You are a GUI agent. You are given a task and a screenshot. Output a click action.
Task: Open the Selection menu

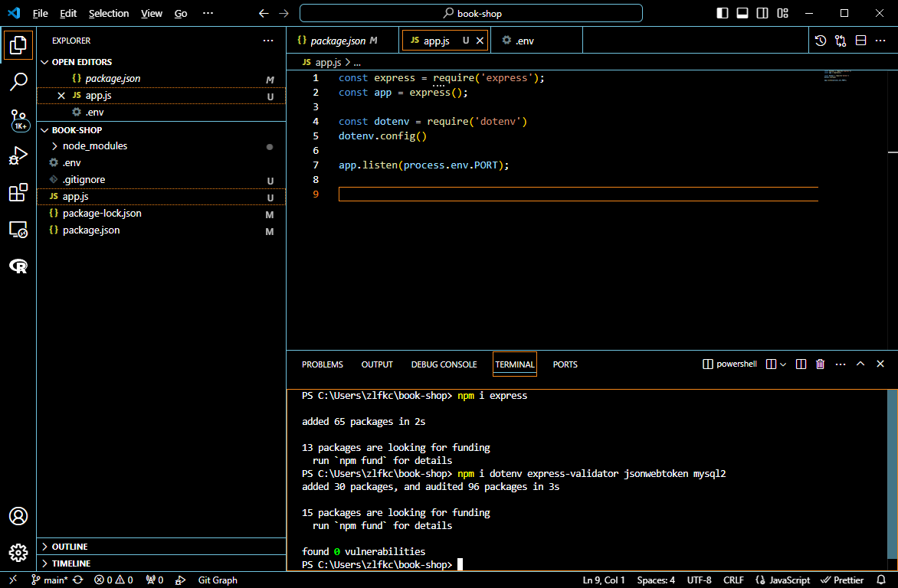(109, 13)
